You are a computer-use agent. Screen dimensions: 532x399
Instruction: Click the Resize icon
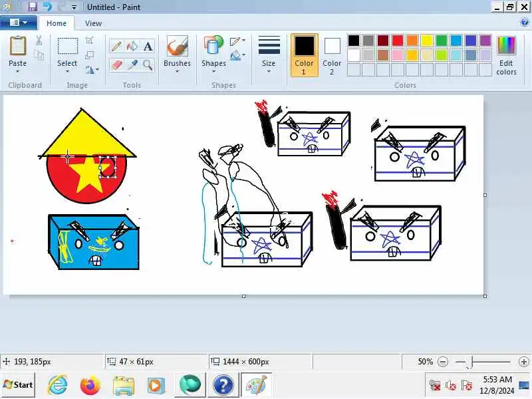90,55
